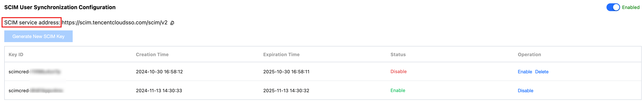644x101 pixels.
Task: Select the second scimcred key ID
Action: point(36,90)
